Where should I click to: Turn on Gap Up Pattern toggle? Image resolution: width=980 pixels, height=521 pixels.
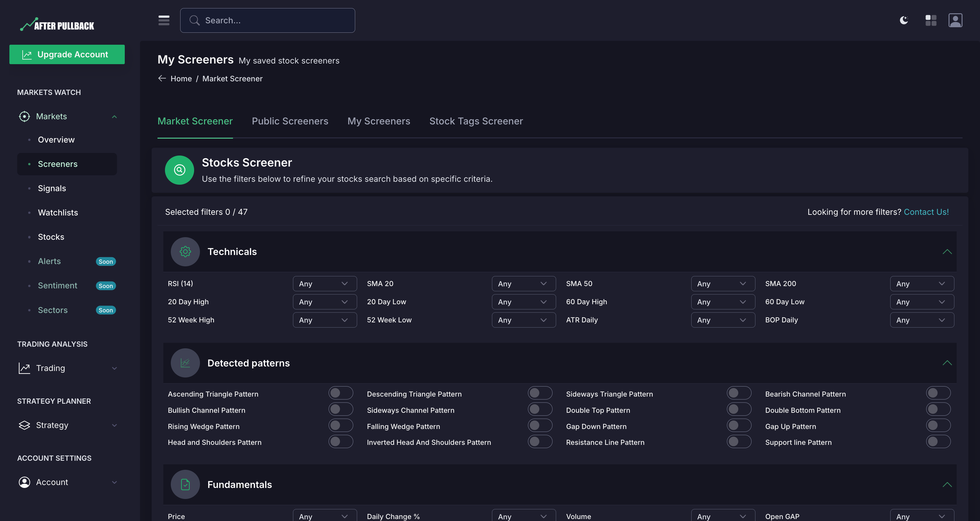[938, 425]
